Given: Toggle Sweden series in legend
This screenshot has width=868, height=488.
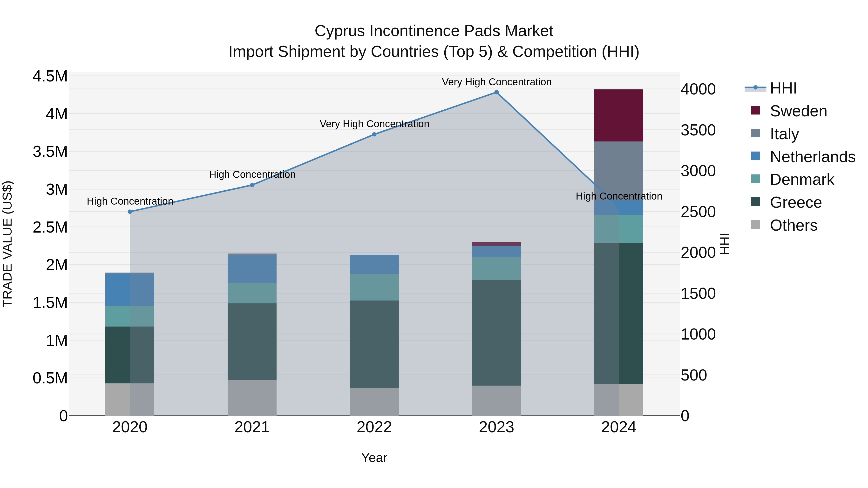Looking at the screenshot, I should (789, 111).
